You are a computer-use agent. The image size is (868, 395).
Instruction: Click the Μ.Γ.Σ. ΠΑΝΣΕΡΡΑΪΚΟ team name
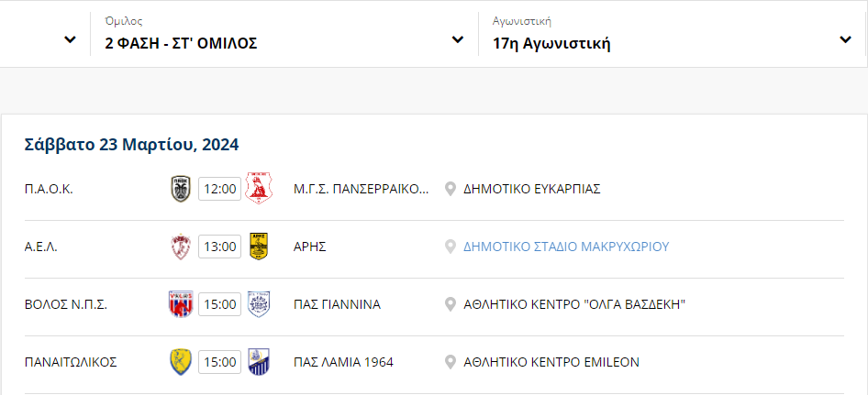pyautogui.click(x=361, y=189)
